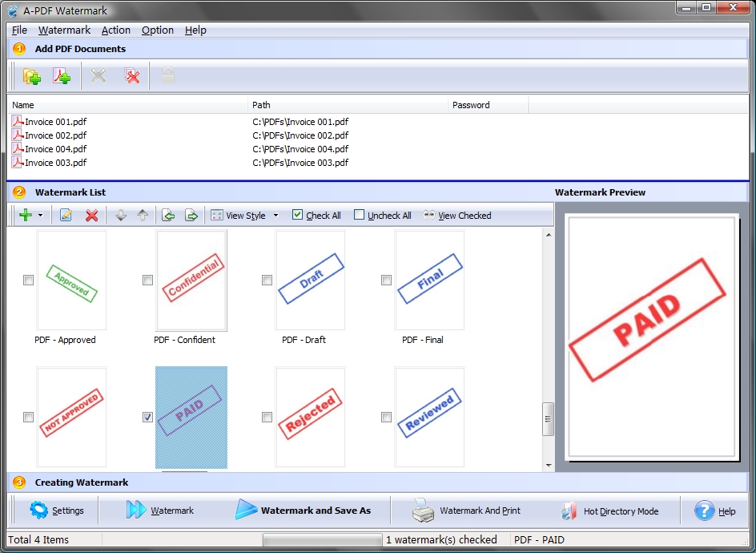Open the Action menu
This screenshot has height=553, width=756.
pyautogui.click(x=115, y=30)
